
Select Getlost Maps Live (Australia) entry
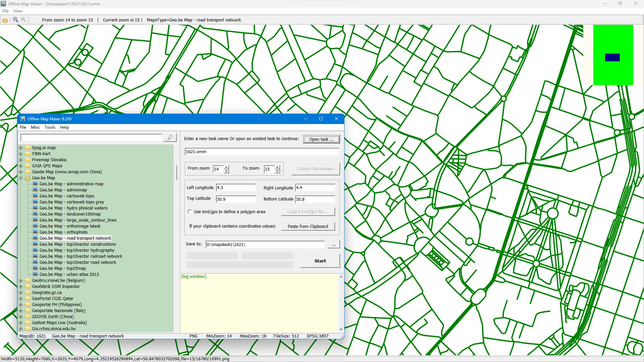(59, 323)
